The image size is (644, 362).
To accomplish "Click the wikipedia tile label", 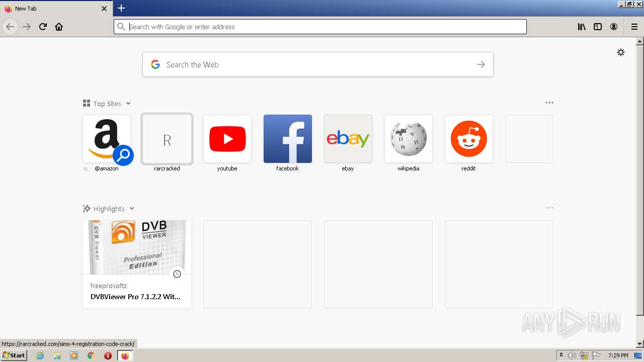I will (409, 168).
